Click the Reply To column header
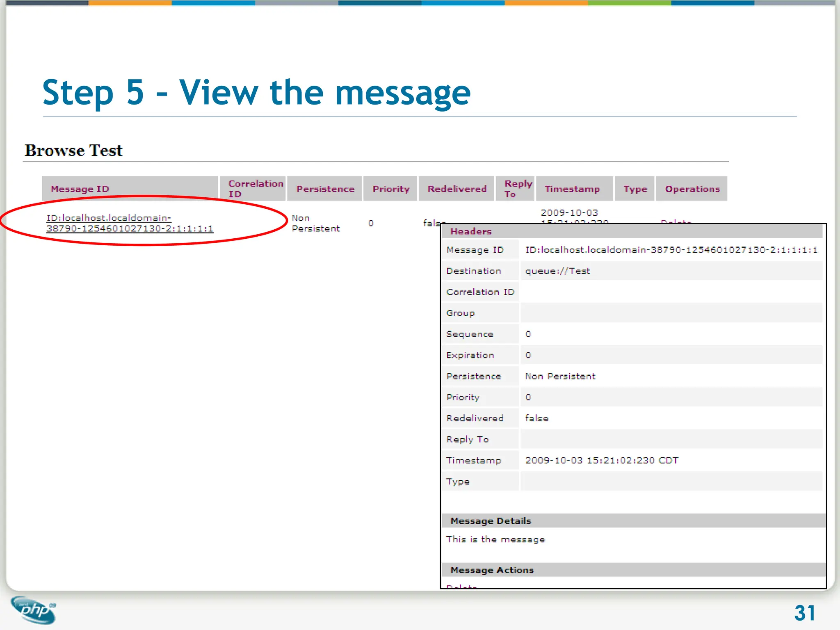Screen dimensions: 840x630 (515, 189)
